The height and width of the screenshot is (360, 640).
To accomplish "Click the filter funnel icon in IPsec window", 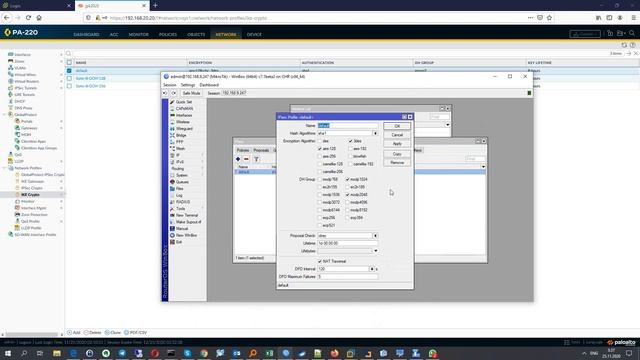I will 256,159.
